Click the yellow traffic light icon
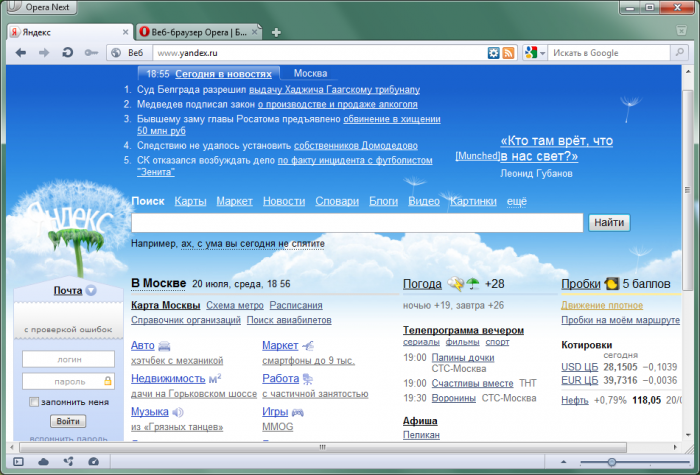The height and width of the screenshot is (475, 700). click(x=612, y=283)
